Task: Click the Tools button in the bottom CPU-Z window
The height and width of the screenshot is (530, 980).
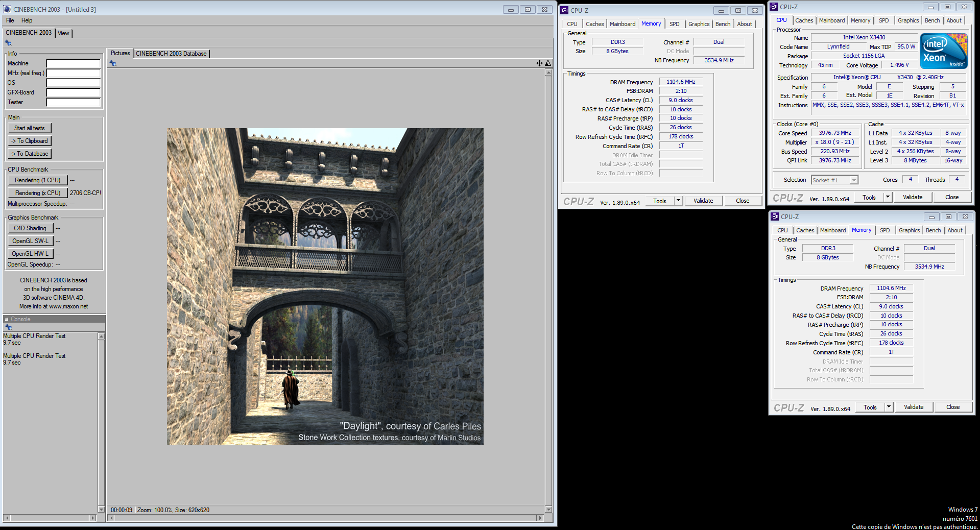Action: coord(870,407)
